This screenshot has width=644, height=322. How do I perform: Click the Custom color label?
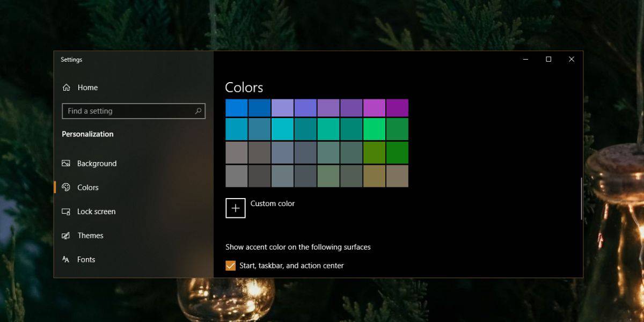tap(273, 203)
